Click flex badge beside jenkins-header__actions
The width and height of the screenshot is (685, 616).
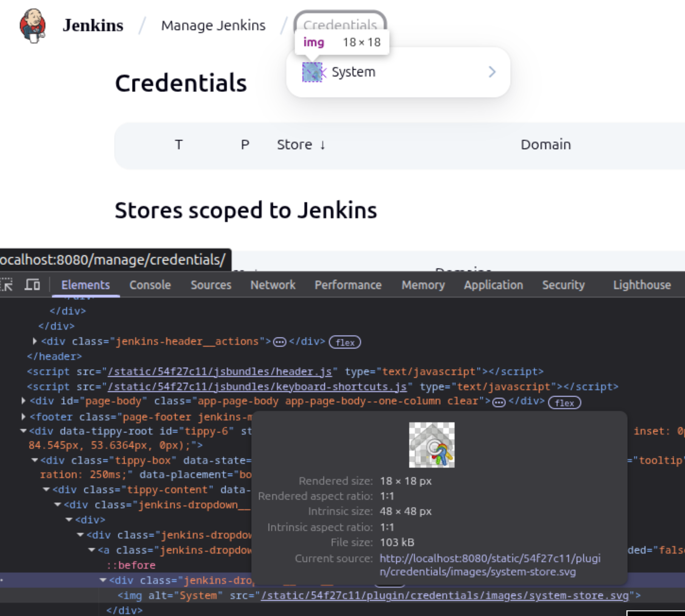[x=345, y=342]
